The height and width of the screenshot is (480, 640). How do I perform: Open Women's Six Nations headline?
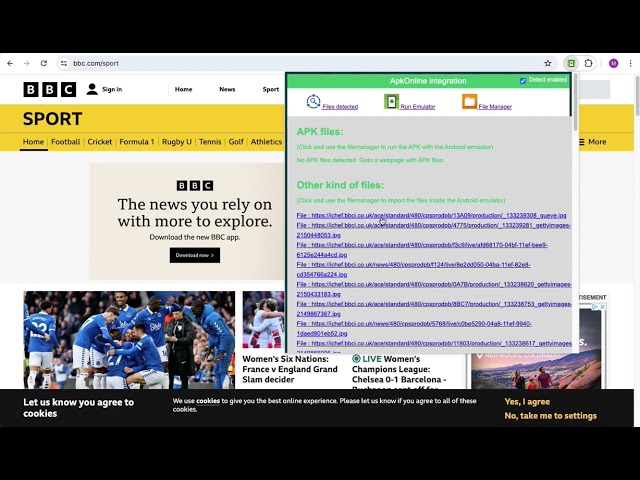(290, 369)
